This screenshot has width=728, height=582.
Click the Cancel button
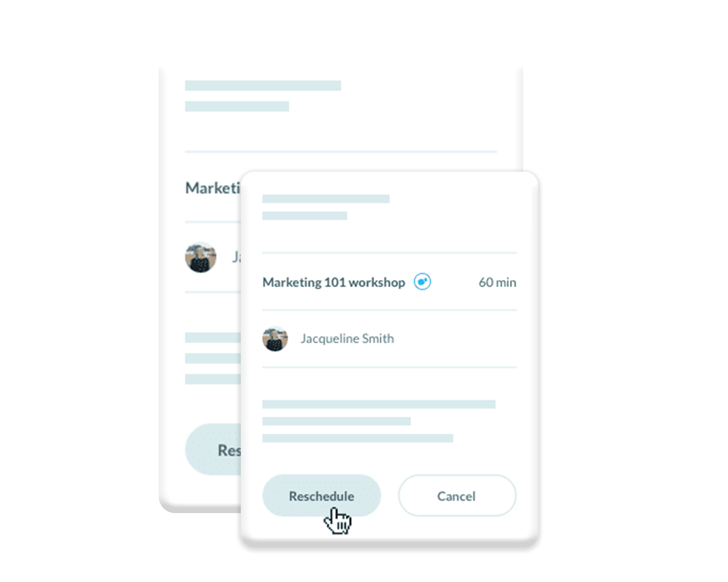[x=457, y=495]
